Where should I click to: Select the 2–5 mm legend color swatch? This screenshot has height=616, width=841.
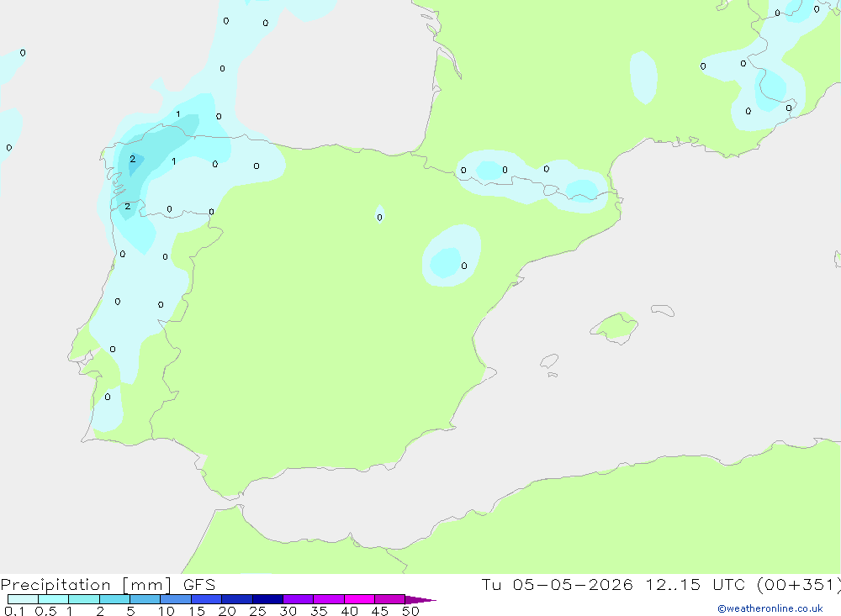click(x=114, y=599)
